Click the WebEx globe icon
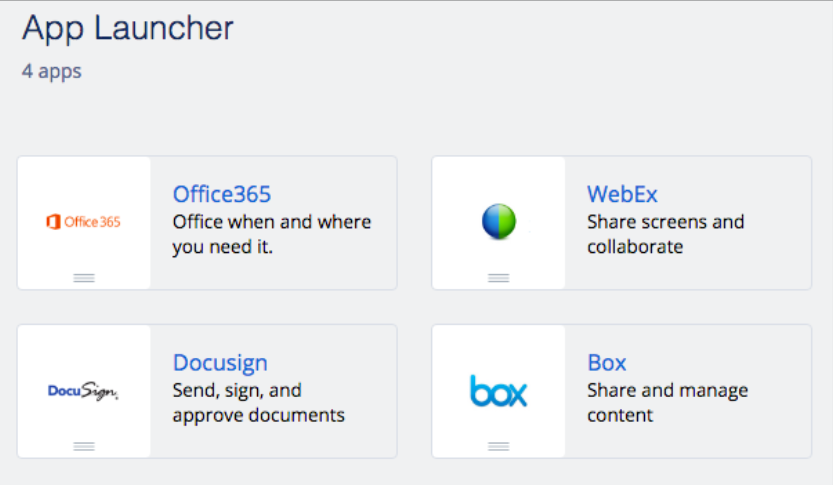Viewport: 833px width, 485px height. click(498, 221)
